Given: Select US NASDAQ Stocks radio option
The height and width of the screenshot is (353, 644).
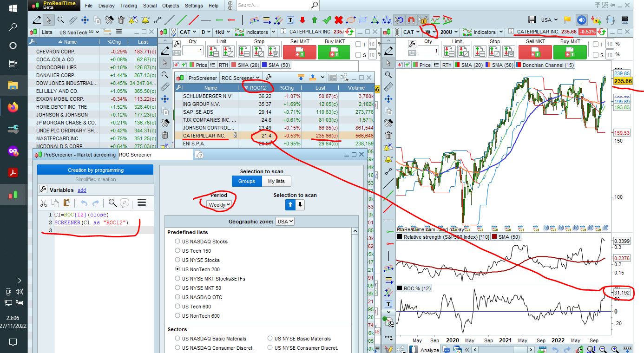Looking at the screenshot, I should click(x=177, y=242).
